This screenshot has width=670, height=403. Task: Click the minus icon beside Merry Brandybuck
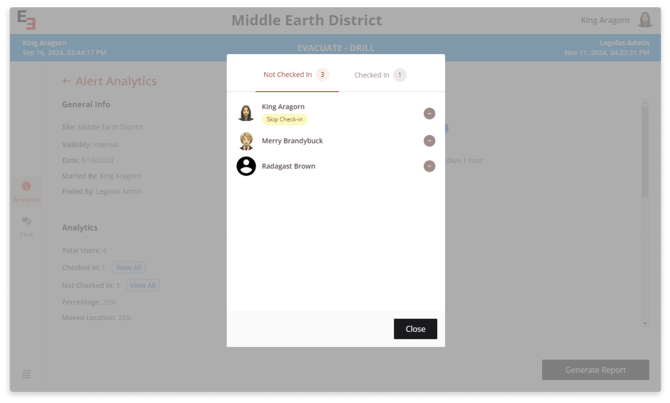pyautogui.click(x=429, y=141)
